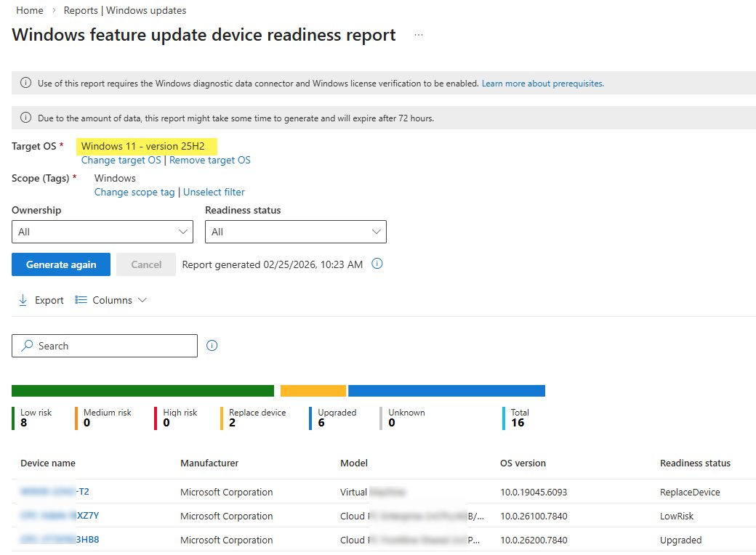Click the Generate again button
Screen dimensions: 756x555
(60, 264)
